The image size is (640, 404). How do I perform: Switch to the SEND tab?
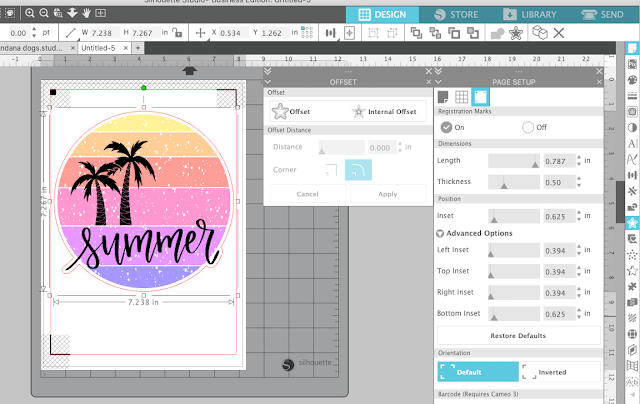[602, 15]
